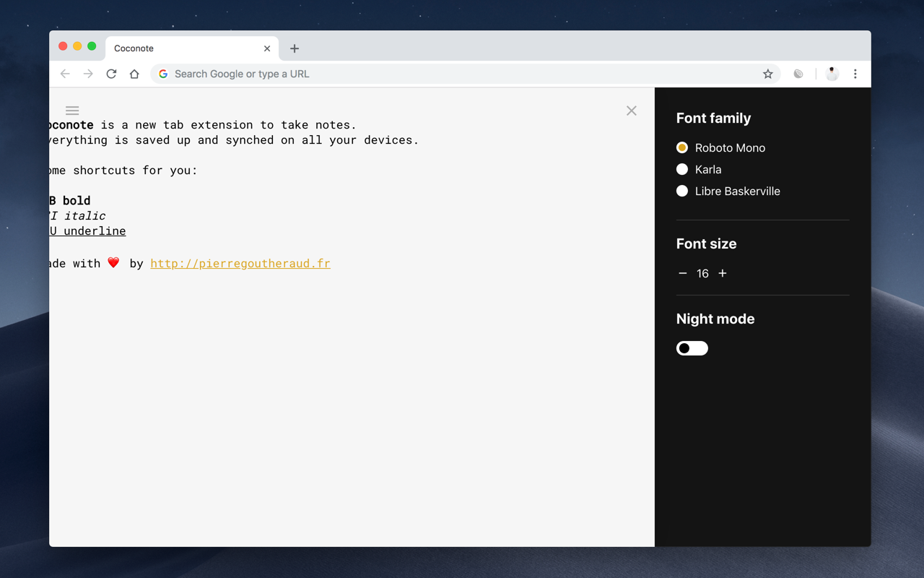Screen dimensions: 924x578
Task: Go back in the browser
Action: tap(65, 74)
